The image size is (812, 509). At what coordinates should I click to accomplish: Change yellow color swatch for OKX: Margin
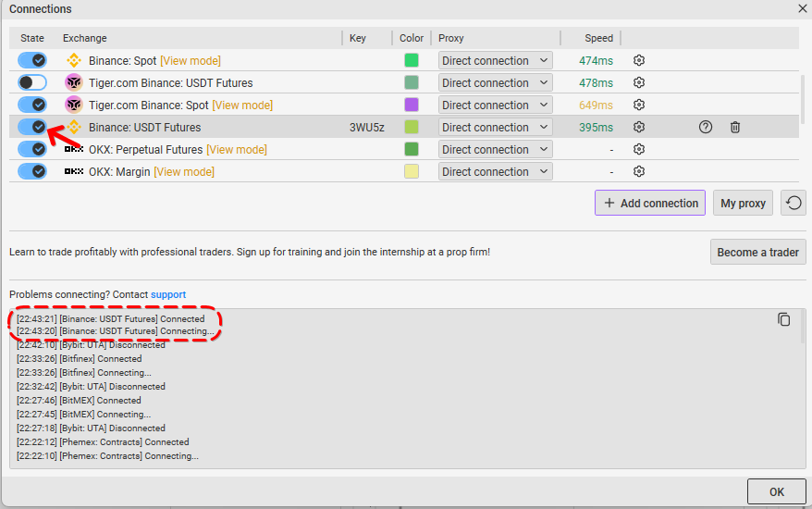tap(412, 171)
